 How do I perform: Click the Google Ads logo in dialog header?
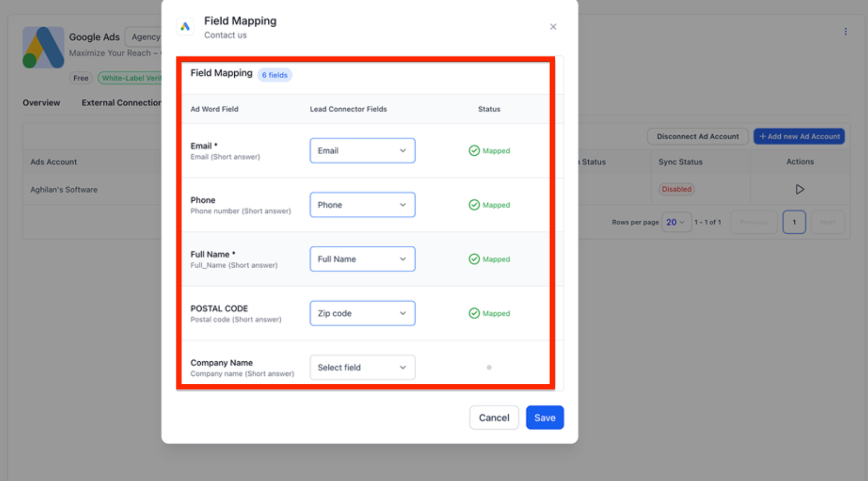[x=185, y=26]
